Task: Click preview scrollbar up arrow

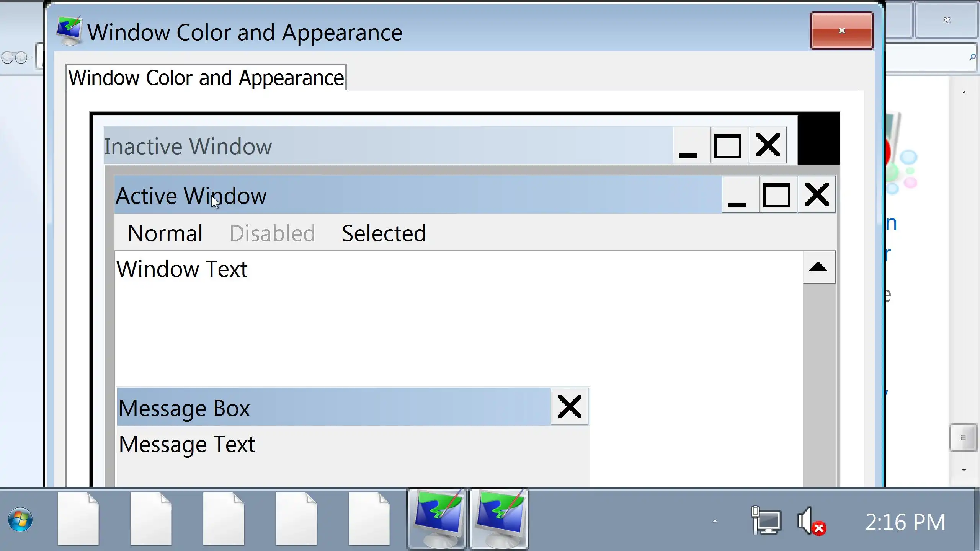Action: point(818,267)
